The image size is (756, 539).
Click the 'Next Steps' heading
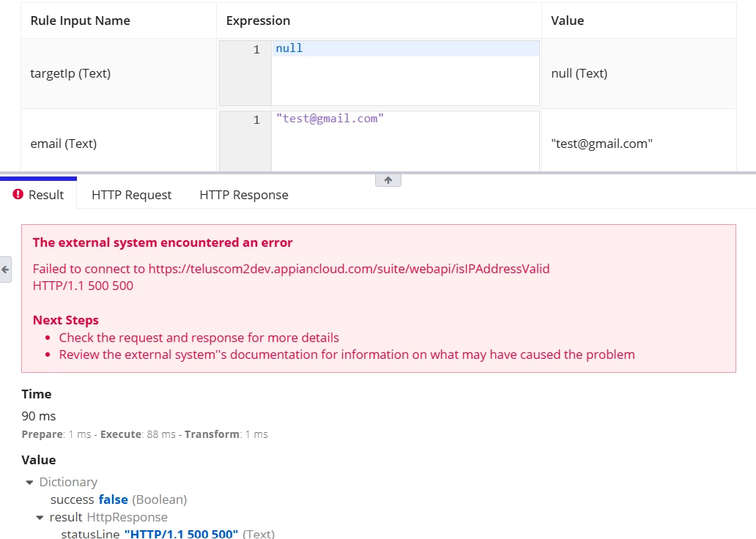pos(66,320)
